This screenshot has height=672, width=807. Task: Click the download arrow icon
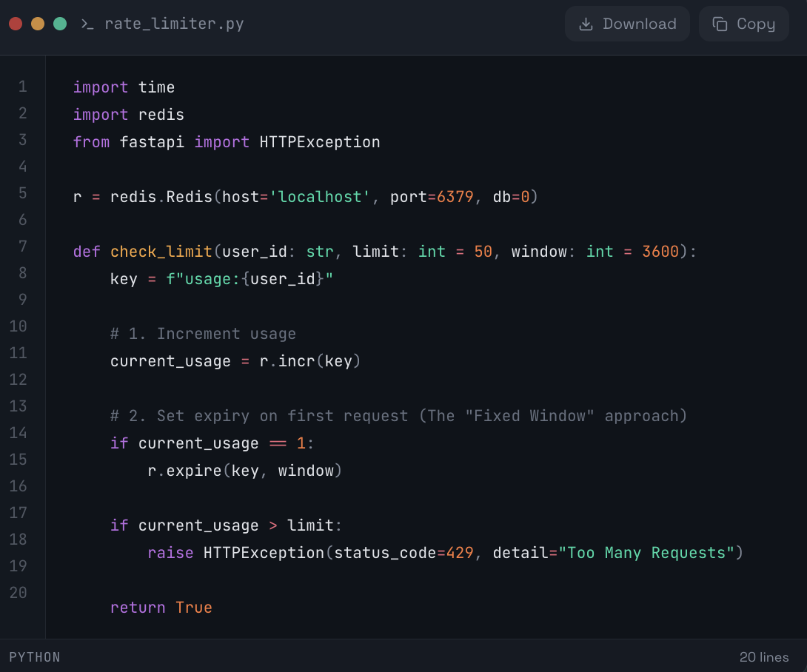[x=586, y=24]
